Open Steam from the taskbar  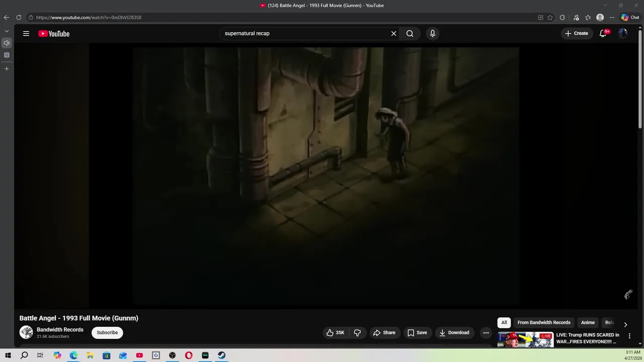221,355
